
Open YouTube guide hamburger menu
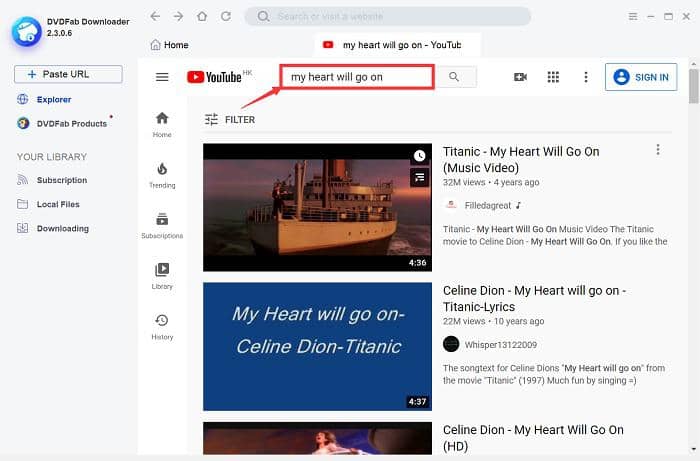coord(162,77)
